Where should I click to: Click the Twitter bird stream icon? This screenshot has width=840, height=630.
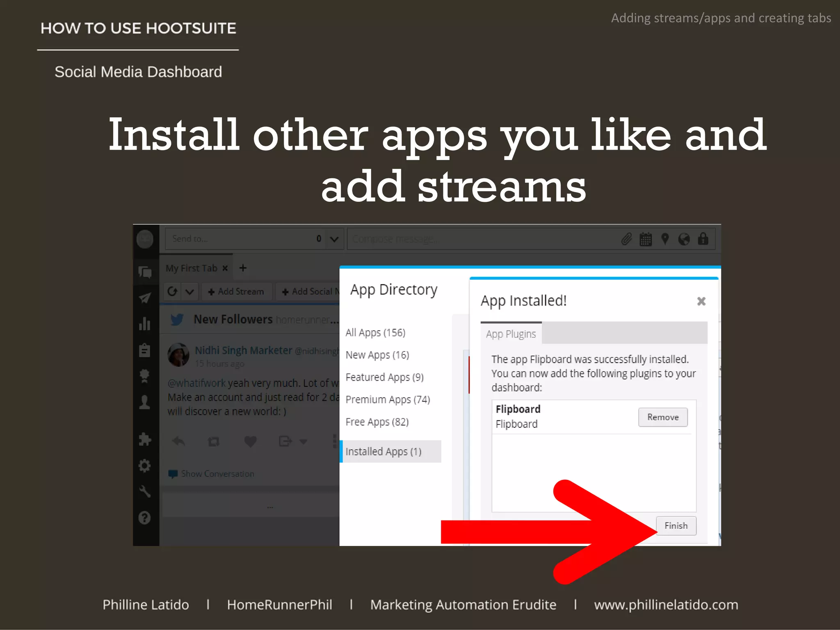click(x=177, y=319)
